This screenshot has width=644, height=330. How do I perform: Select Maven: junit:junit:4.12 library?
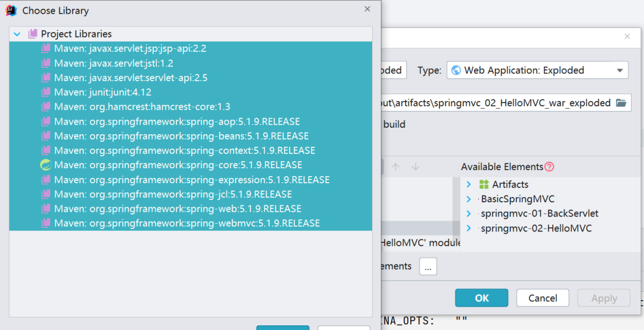(191, 92)
